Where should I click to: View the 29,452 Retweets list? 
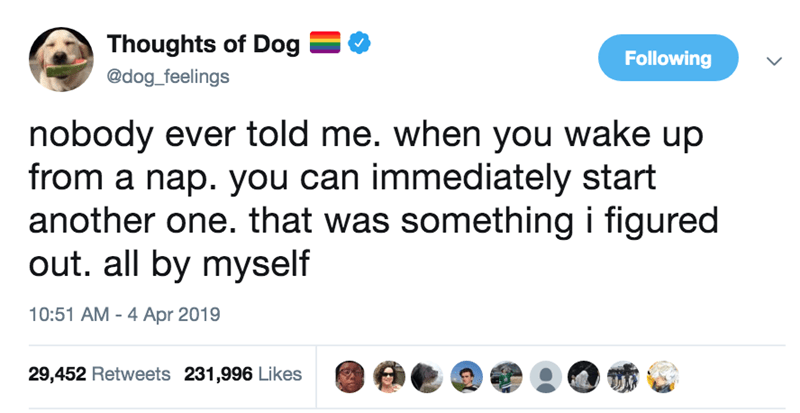coord(99,374)
